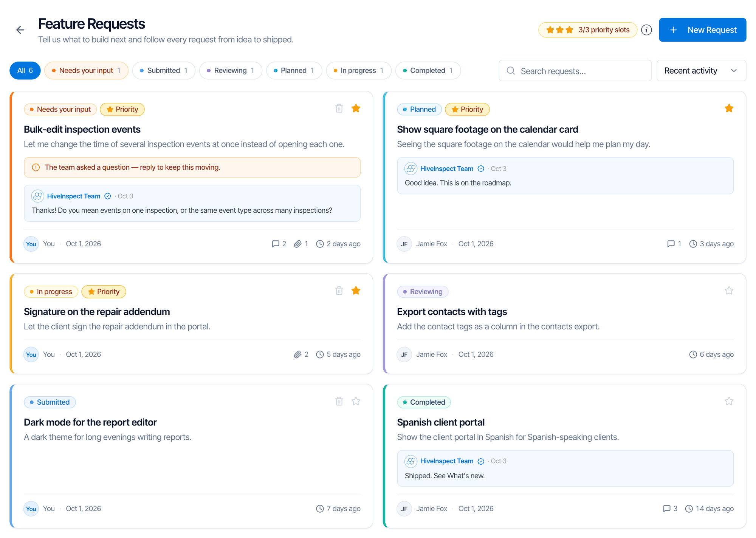Click HiveInspect Team avatar on square footage card
Viewport: 756px width, 538px height.
411,169
